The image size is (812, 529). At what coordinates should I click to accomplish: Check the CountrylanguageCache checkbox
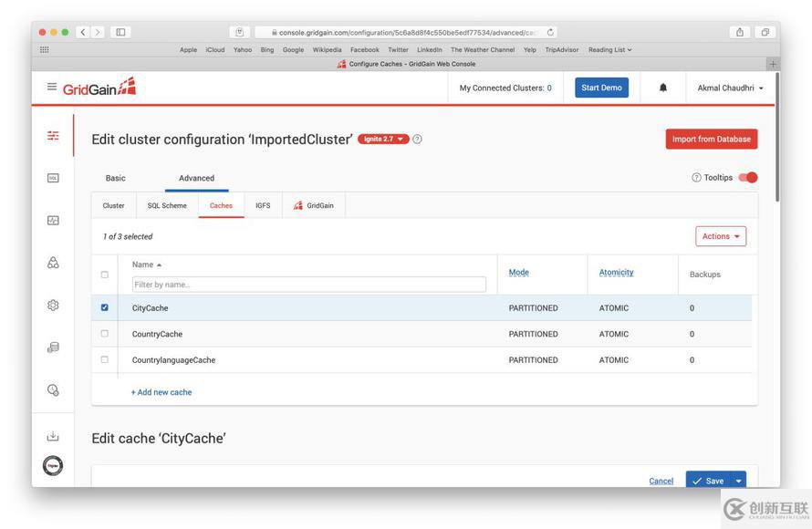pyautogui.click(x=105, y=359)
